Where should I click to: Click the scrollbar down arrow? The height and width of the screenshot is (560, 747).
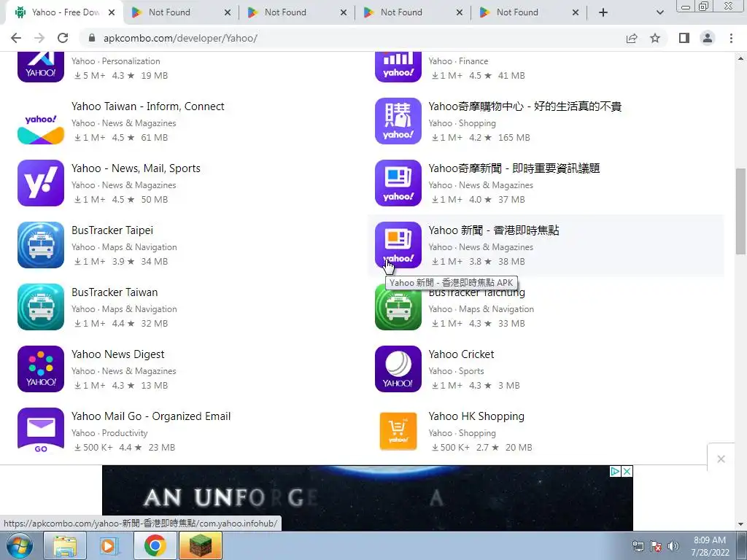(x=740, y=524)
